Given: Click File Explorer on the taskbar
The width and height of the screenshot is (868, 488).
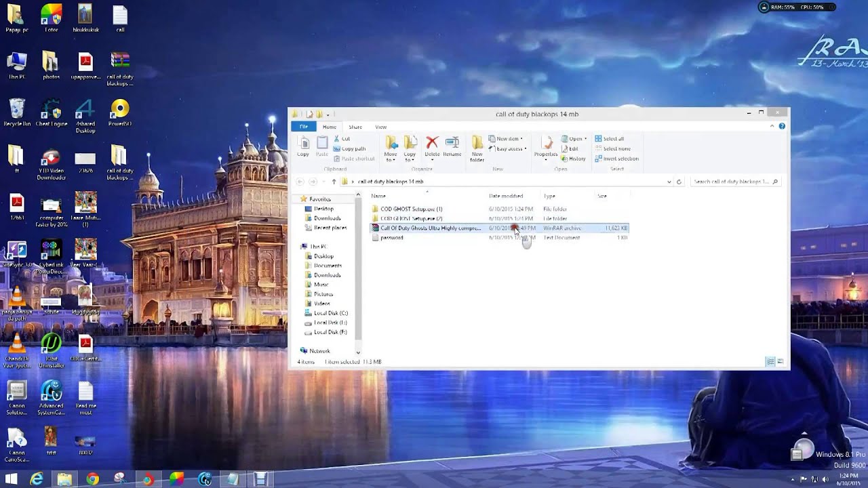Looking at the screenshot, I should point(64,479).
